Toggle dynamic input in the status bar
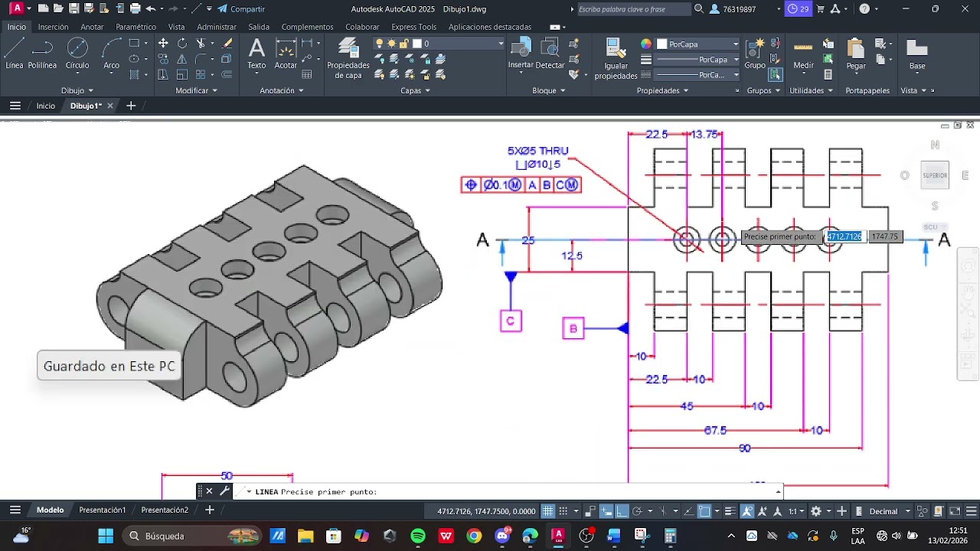 [606, 511]
